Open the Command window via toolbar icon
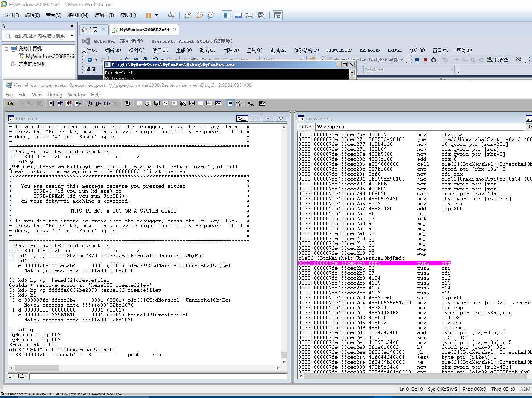 click(139, 103)
